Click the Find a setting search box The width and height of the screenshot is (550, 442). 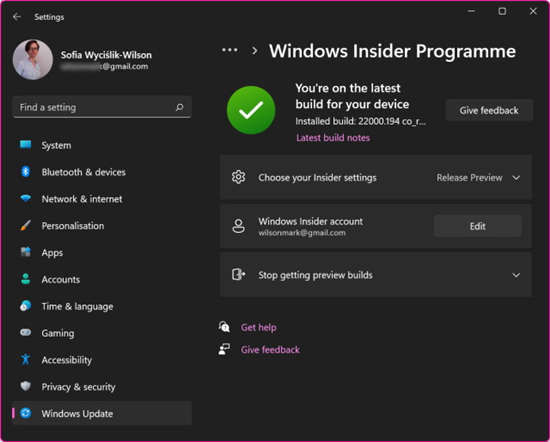click(102, 107)
